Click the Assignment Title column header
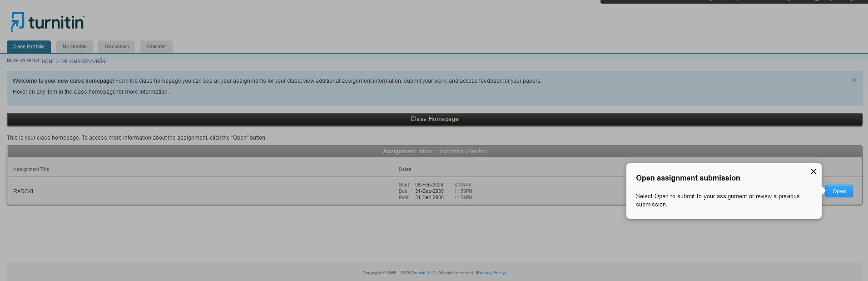This screenshot has height=281, width=868. (31, 169)
